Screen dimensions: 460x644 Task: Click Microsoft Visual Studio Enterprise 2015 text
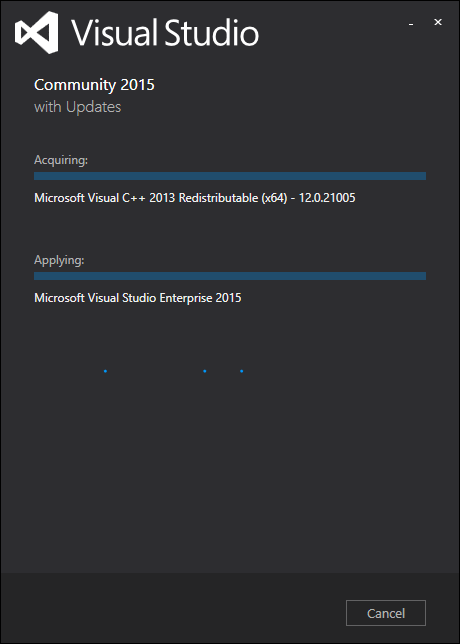tap(138, 298)
